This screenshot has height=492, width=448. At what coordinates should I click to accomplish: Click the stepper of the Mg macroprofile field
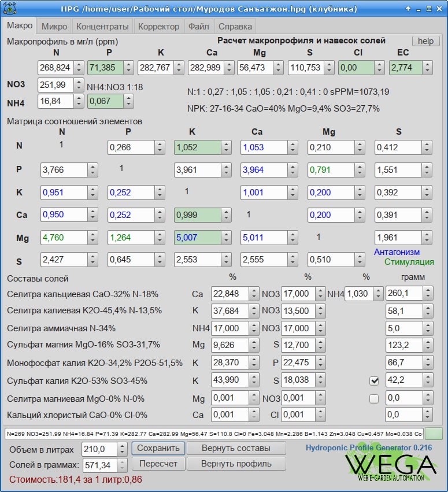277,68
